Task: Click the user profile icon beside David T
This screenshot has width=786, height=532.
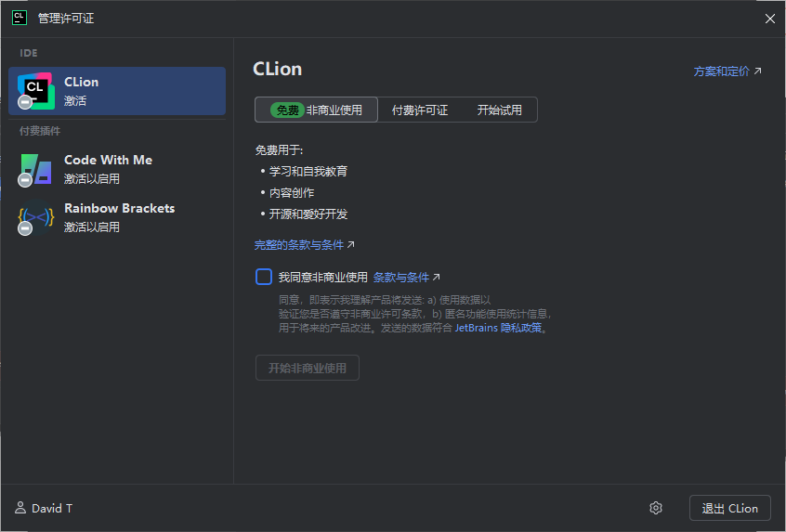Action: 20,508
